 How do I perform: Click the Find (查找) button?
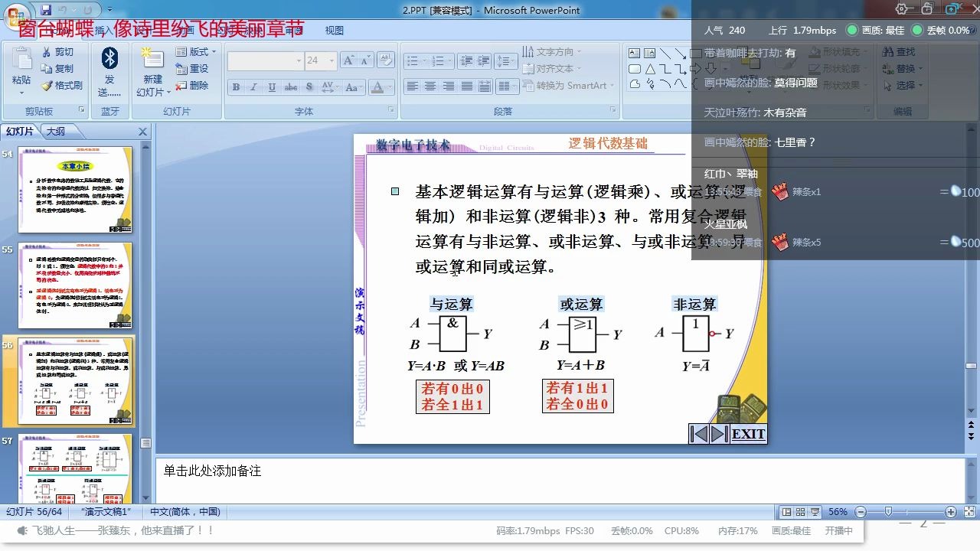pyautogui.click(x=899, y=52)
